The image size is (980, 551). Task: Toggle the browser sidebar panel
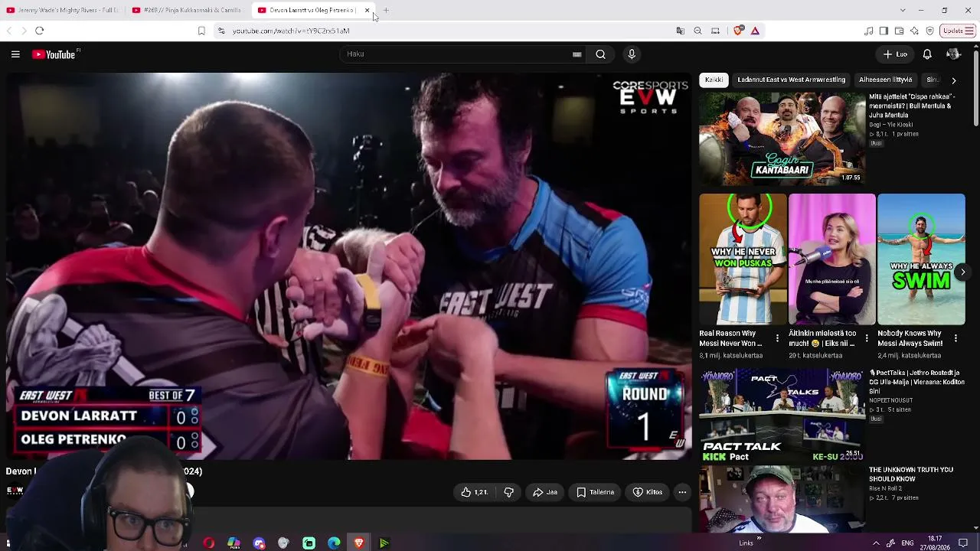(884, 31)
